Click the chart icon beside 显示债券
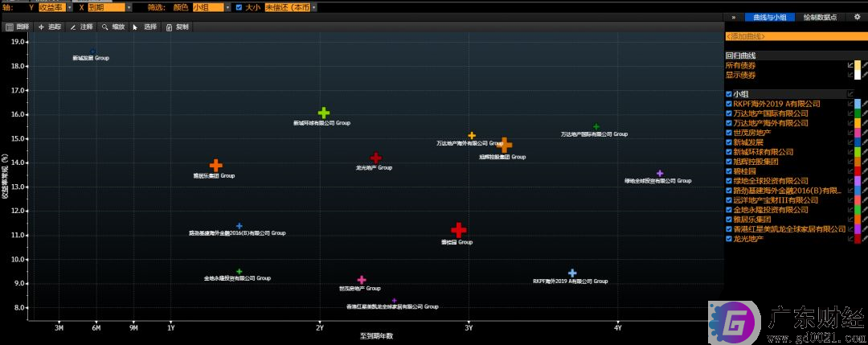This screenshot has width=868, height=345. point(850,75)
